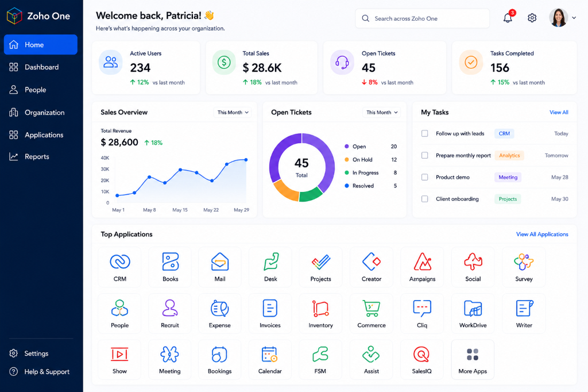
Task: Click View All in My Tasks
Action: point(559,112)
